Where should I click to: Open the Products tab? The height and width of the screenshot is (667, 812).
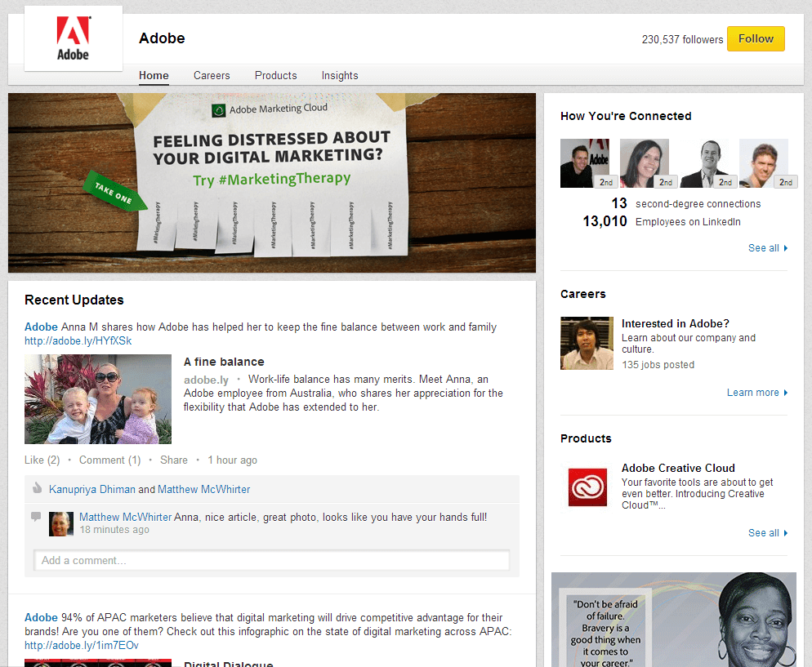coord(275,75)
